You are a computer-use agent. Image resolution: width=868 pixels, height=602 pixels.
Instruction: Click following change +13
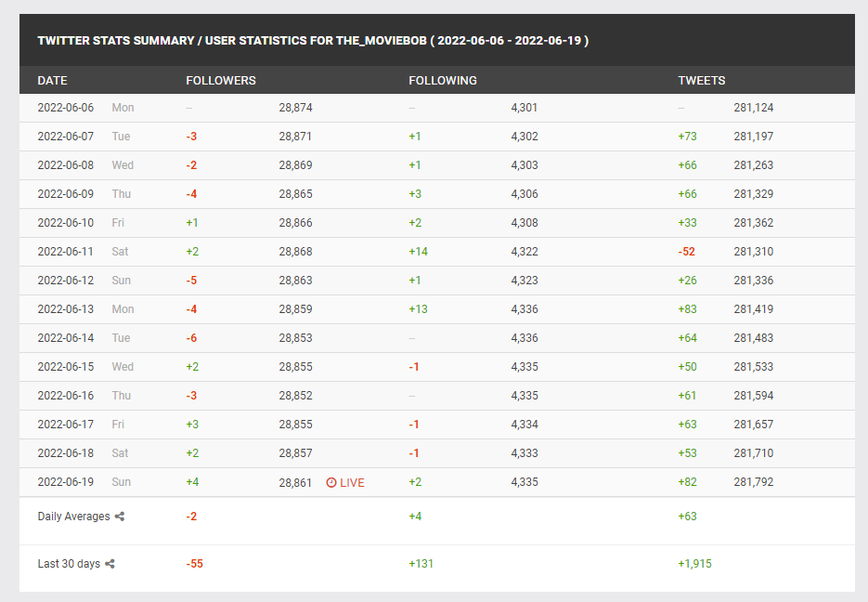coord(419,309)
